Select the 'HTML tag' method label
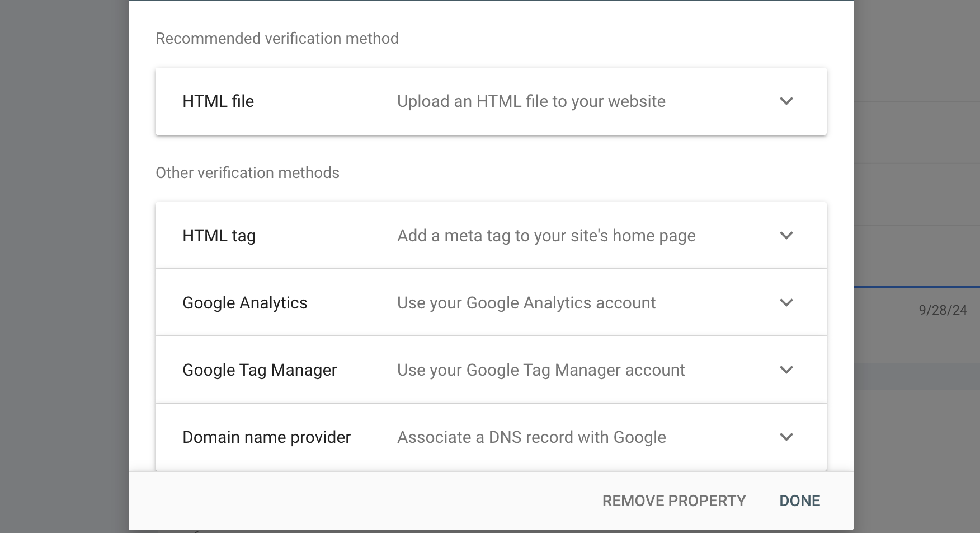Viewport: 980px width, 533px height. pyautogui.click(x=219, y=236)
